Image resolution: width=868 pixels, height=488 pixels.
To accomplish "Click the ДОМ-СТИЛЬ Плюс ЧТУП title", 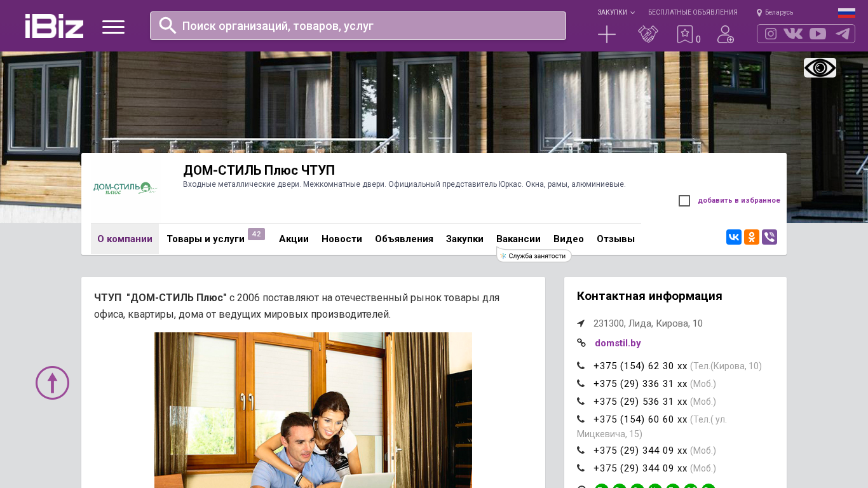I will pyautogui.click(x=259, y=170).
